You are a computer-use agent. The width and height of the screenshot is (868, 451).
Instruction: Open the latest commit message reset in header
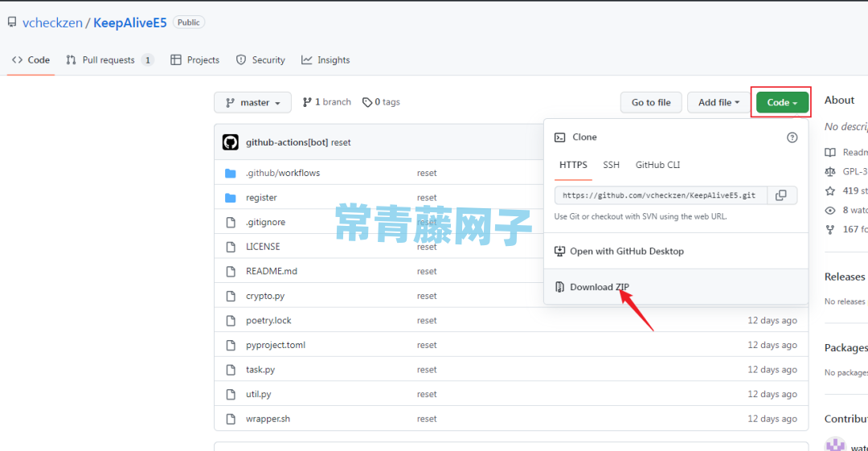[341, 142]
